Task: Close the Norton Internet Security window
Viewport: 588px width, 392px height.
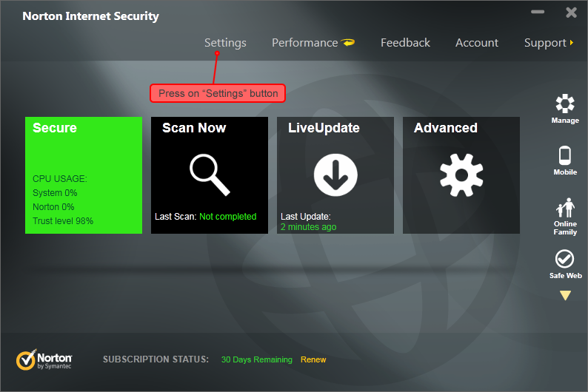Action: click(x=571, y=13)
